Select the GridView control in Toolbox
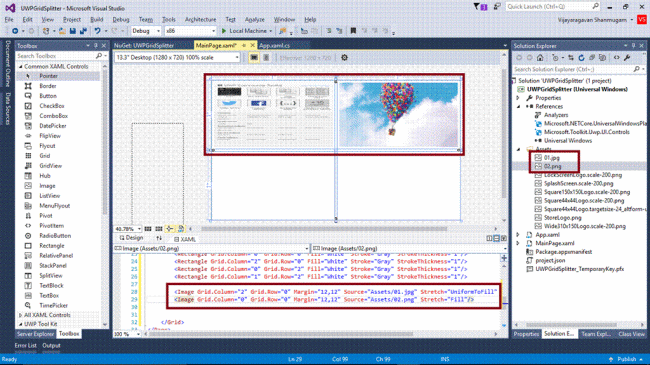This screenshot has width=650, height=365. [51, 165]
